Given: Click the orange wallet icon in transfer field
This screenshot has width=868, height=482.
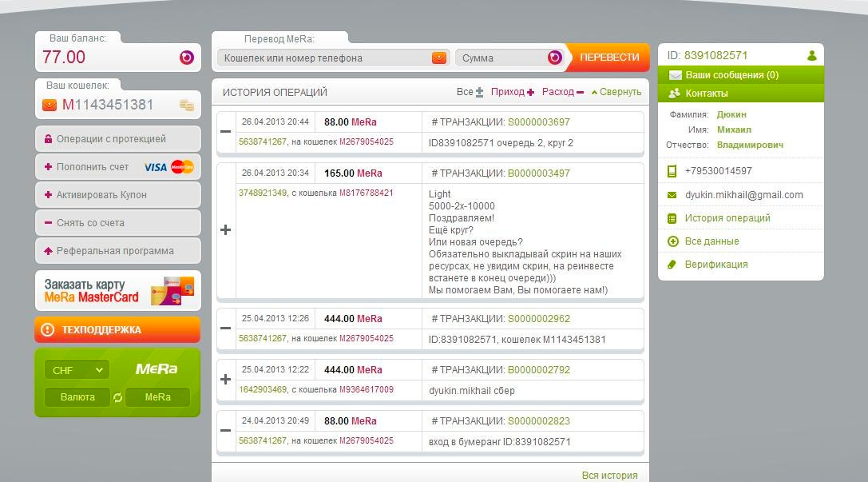Looking at the screenshot, I should pos(439,58).
